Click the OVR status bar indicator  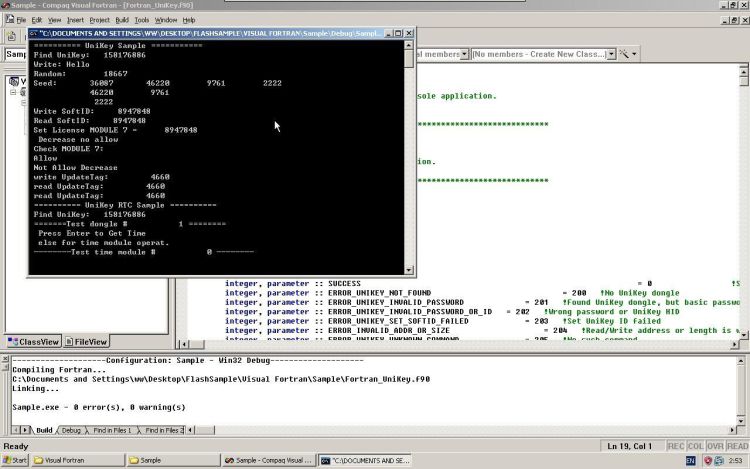pos(715,446)
